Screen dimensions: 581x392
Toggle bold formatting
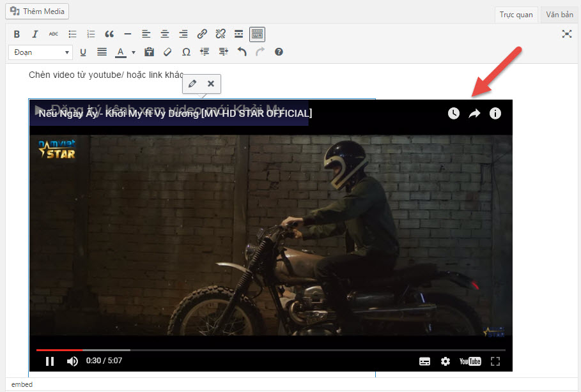tap(17, 34)
